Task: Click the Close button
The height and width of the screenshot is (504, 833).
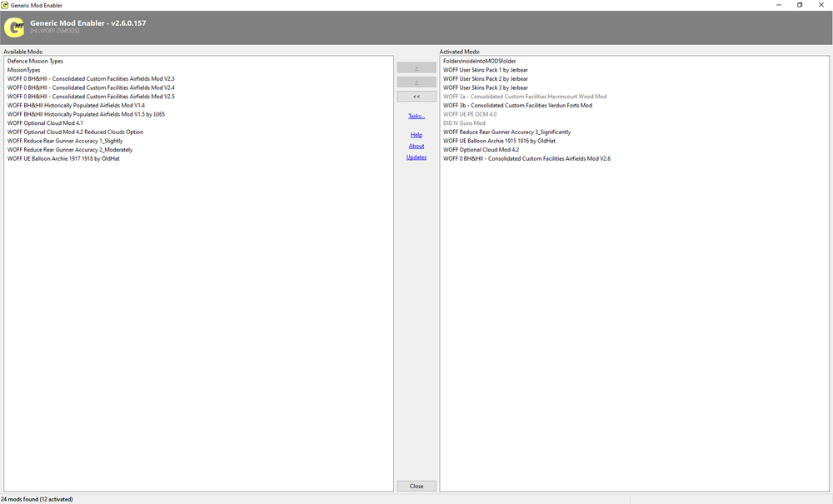Action: pyautogui.click(x=416, y=486)
